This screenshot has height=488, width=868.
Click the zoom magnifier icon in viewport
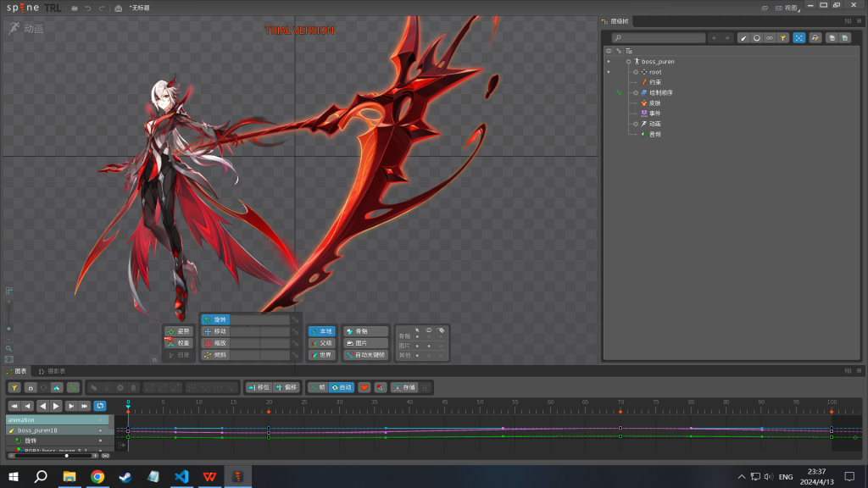[x=8, y=348]
